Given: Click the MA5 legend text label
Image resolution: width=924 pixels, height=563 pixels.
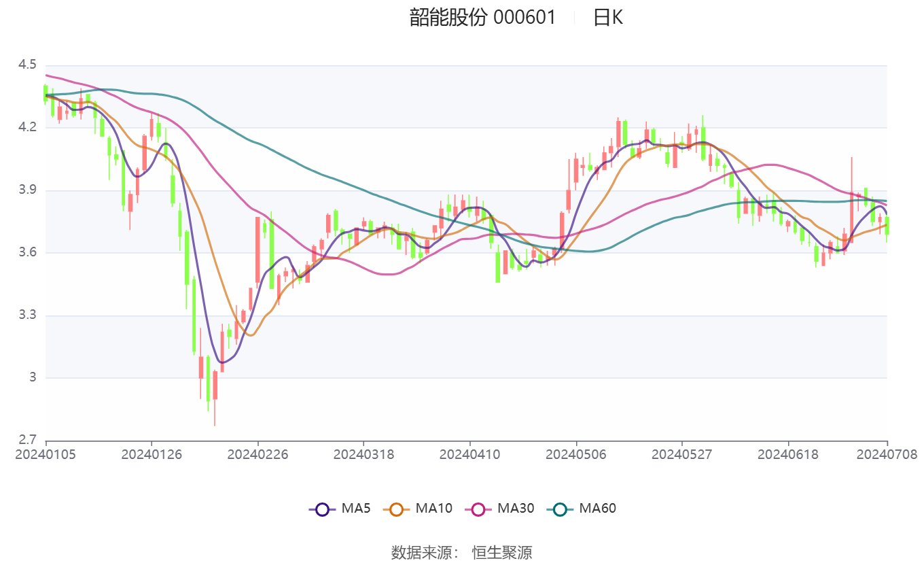Looking at the screenshot, I should point(356,508).
